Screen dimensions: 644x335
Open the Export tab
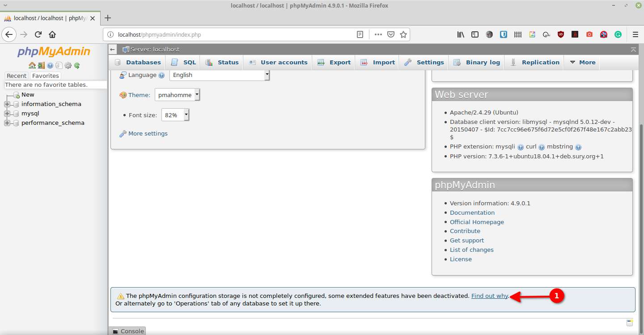pos(334,63)
